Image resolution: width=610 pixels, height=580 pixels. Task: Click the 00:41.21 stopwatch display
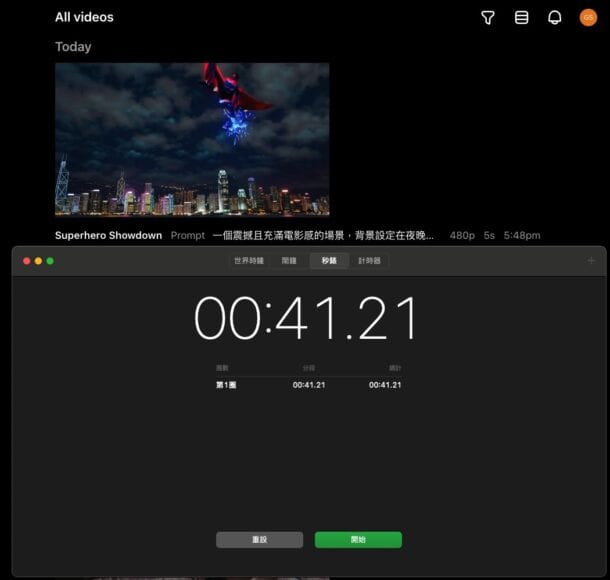(x=306, y=319)
